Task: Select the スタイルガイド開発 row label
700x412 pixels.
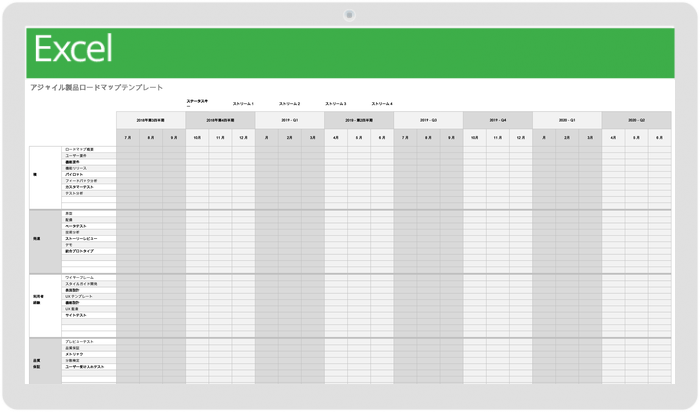Action: 81,283
